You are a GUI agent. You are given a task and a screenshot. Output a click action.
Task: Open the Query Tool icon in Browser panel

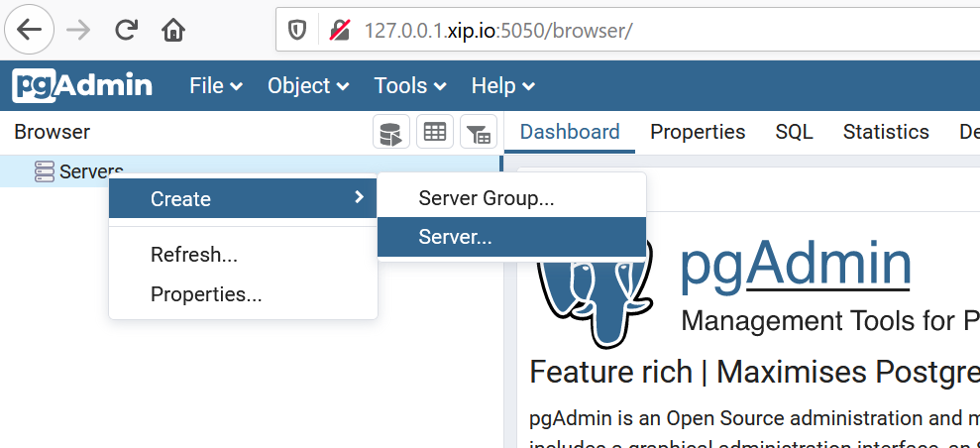[x=391, y=132]
